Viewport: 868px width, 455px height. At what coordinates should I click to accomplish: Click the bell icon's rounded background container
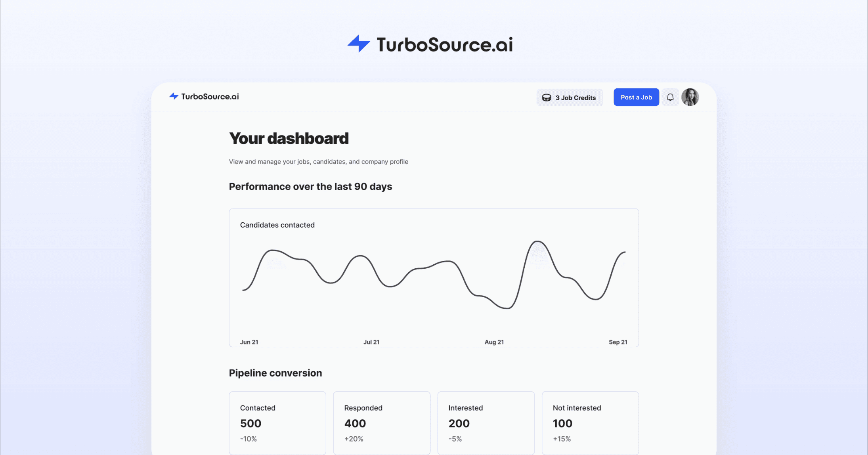(670, 97)
